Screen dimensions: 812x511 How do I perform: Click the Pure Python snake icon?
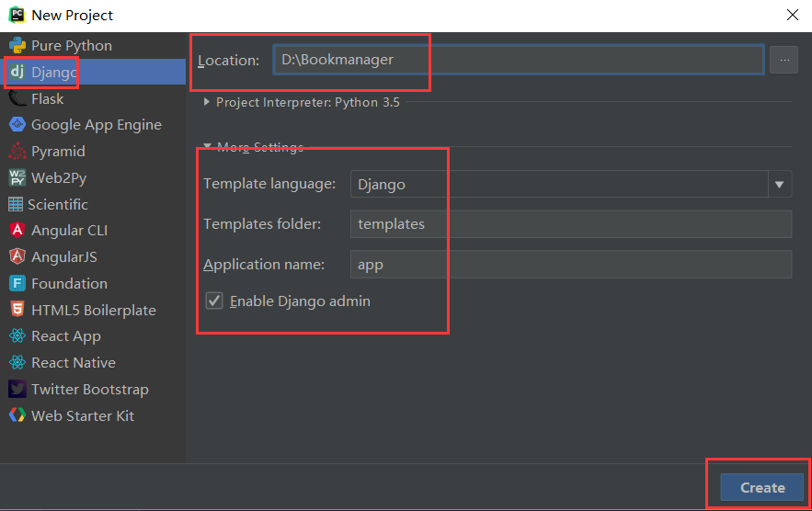click(17, 46)
